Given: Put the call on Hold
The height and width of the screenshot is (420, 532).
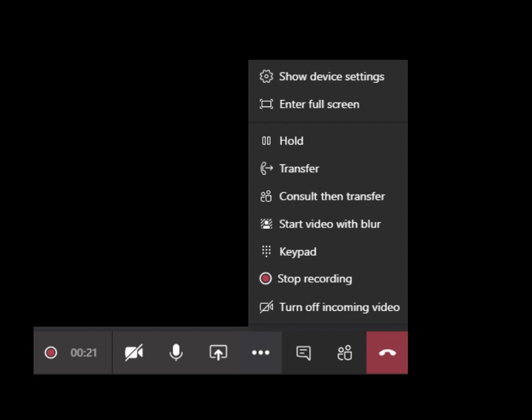Looking at the screenshot, I should 291,141.
